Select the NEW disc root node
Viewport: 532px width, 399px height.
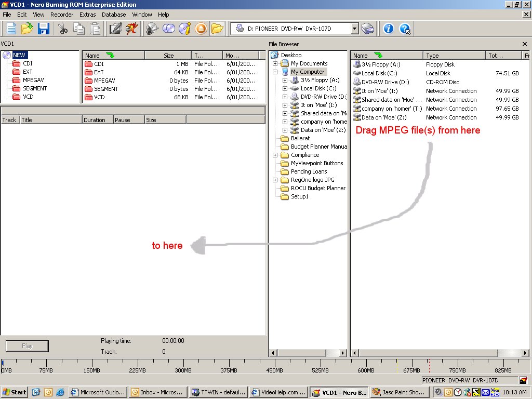tap(19, 55)
